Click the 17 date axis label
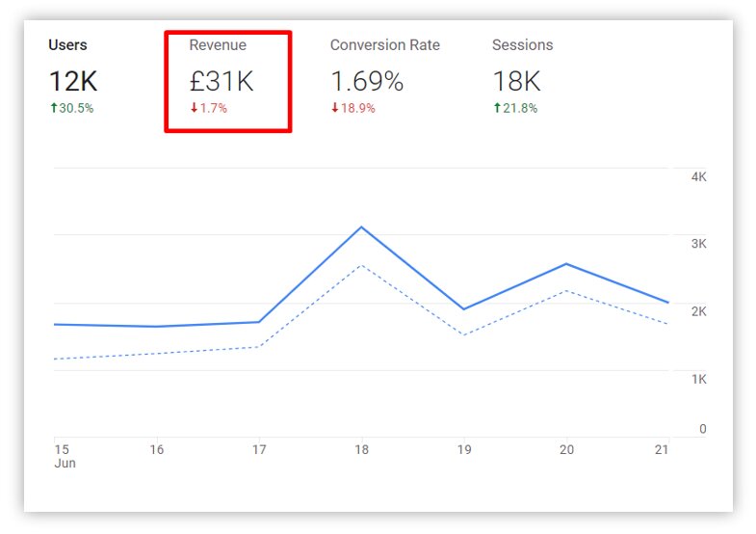756x534 pixels. click(x=259, y=449)
